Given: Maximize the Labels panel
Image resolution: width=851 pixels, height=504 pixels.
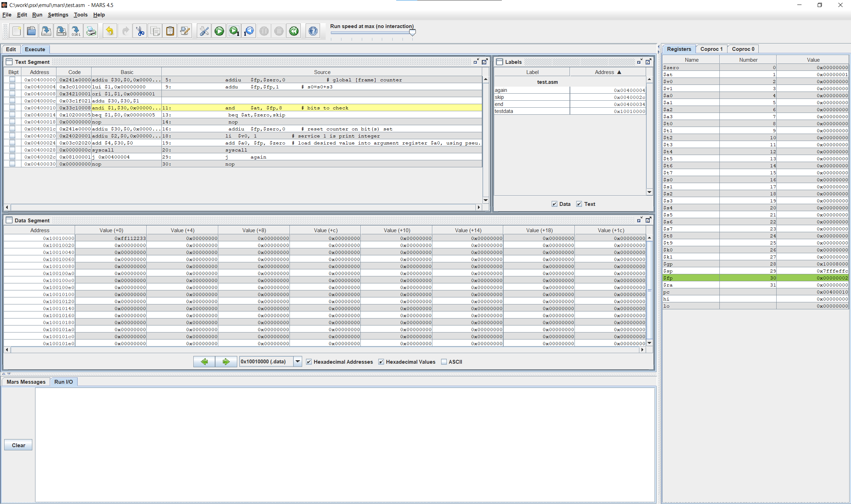Looking at the screenshot, I should pyautogui.click(x=648, y=62).
